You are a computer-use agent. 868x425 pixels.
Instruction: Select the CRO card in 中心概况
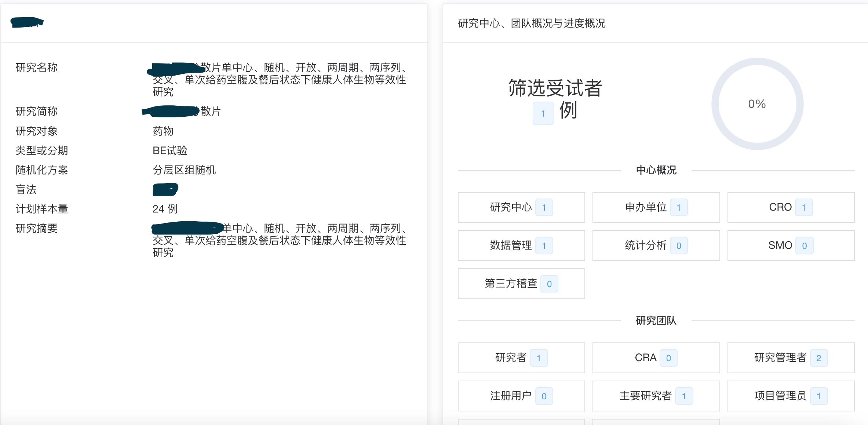790,207
